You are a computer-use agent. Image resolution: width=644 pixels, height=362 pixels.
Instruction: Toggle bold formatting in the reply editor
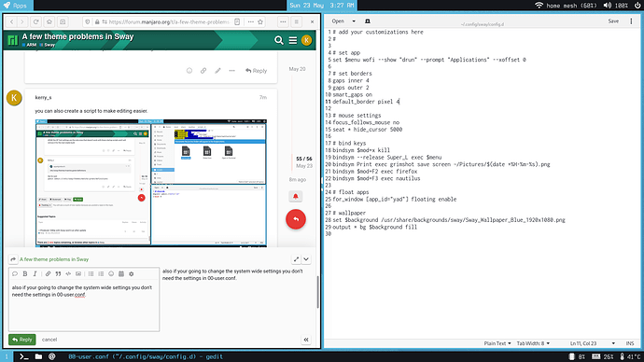click(x=25, y=273)
